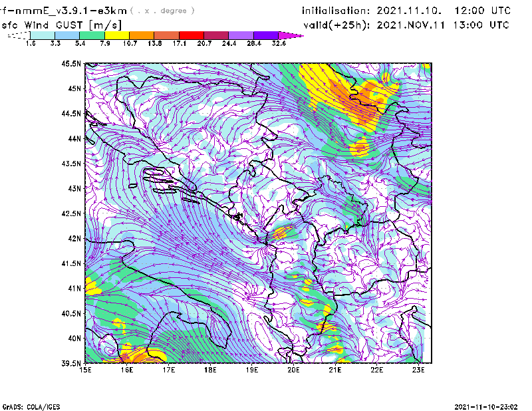Image resolution: width=532 pixels, height=411 pixels.
Task: Click the 43N latitude label
Action: 74,188
